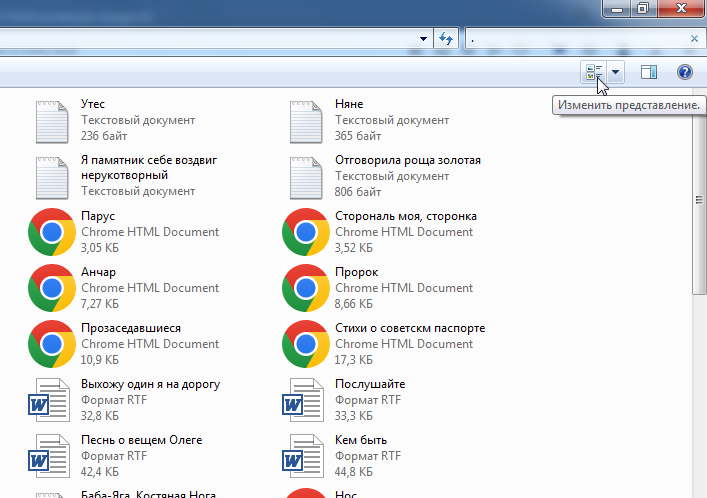Click Chrome icon for Стихи о советскм паспорте

306,344
